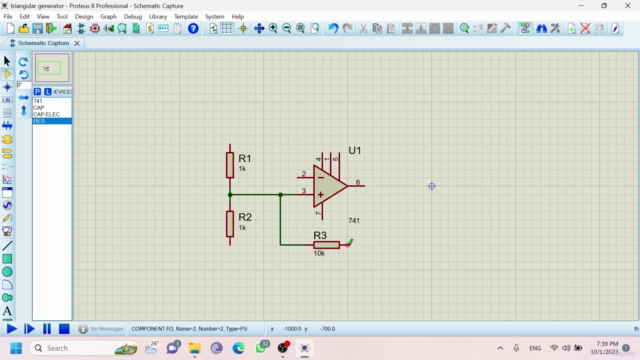Screen dimensions: 640x360
Task: Rotate component anti-clockwise
Action: [x=23, y=74]
